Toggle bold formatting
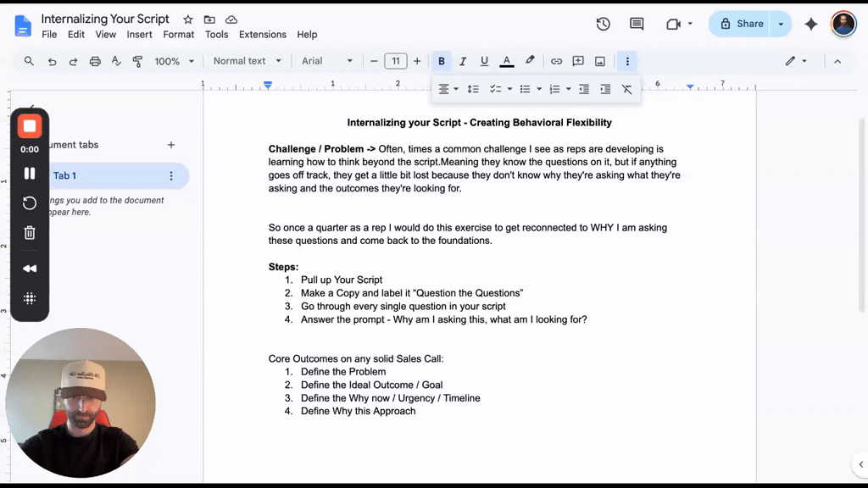Screen dimensions: 868x488 (x=442, y=61)
